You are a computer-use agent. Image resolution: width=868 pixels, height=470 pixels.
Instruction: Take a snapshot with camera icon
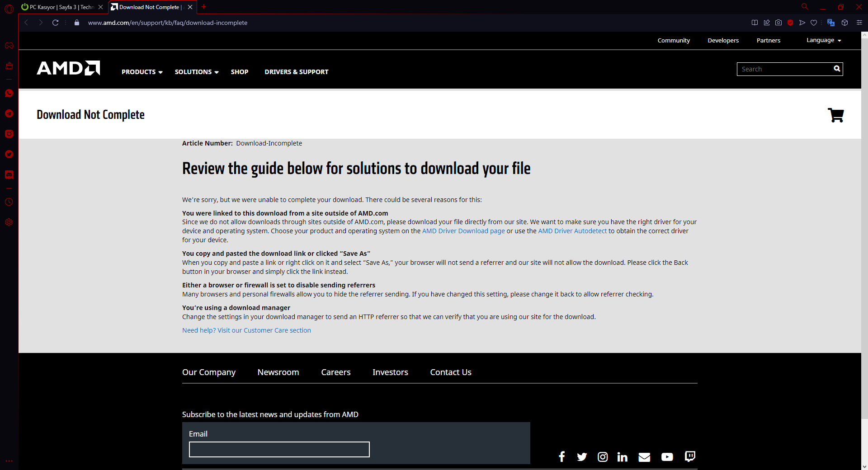coord(778,23)
